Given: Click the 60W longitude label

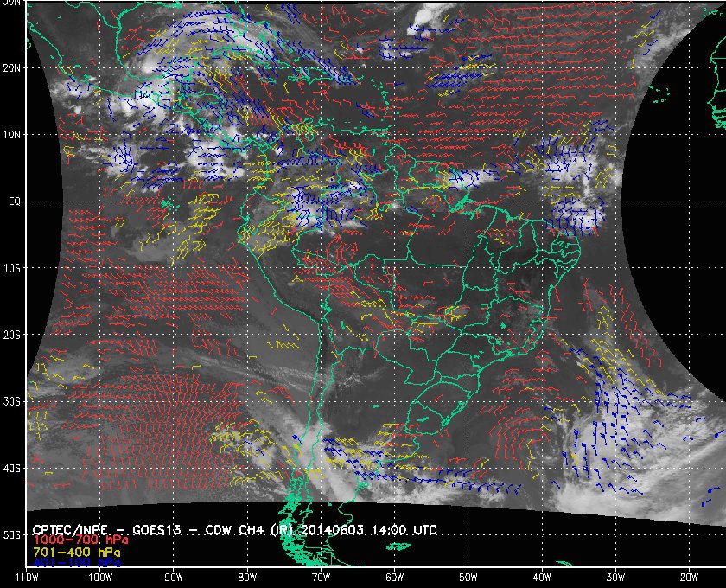Looking at the screenshot, I should (x=394, y=577).
